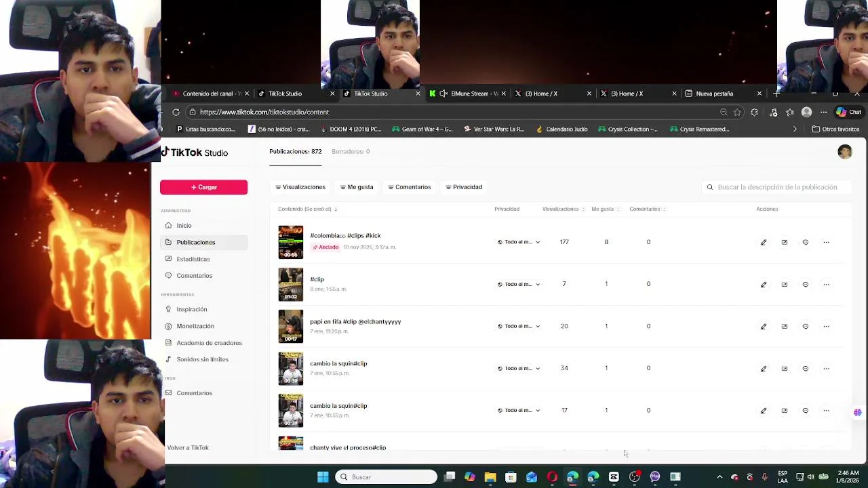Open Opera browser from the taskbar
The image size is (868, 488).
coord(552,477)
